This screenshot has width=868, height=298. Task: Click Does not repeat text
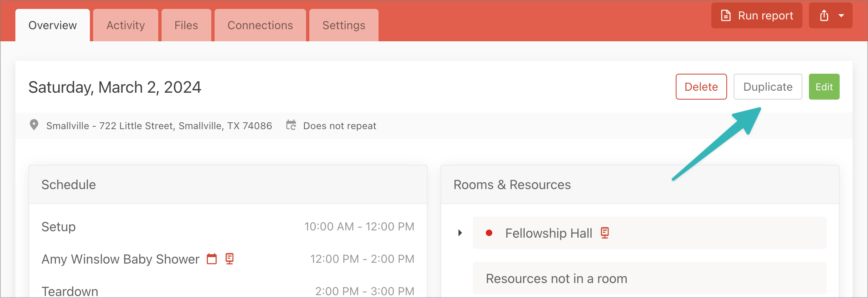pyautogui.click(x=340, y=126)
